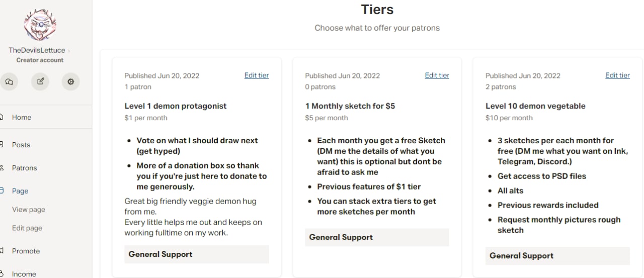The width and height of the screenshot is (644, 278).
Task: Select Page in the sidebar
Action: (20, 191)
